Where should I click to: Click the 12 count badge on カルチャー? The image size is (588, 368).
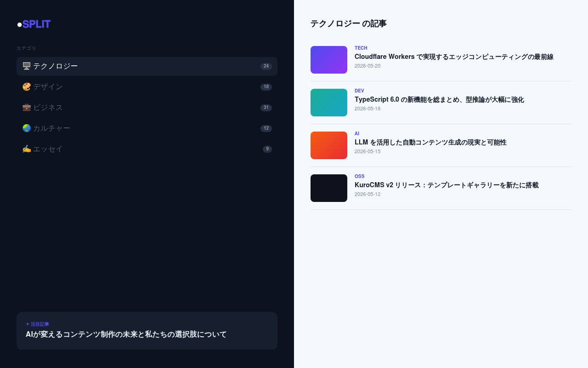click(x=266, y=128)
